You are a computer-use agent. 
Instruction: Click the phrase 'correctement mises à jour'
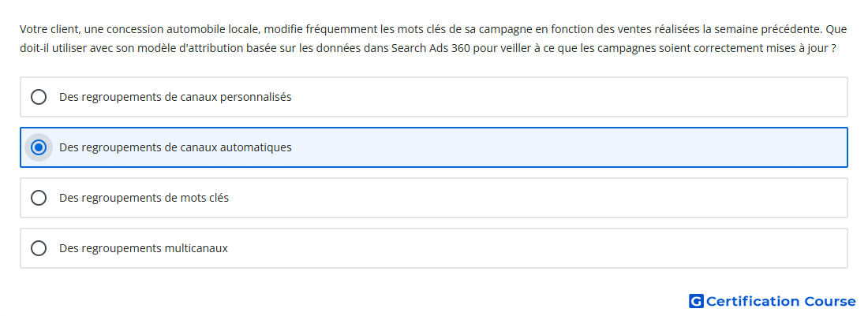tap(771, 48)
